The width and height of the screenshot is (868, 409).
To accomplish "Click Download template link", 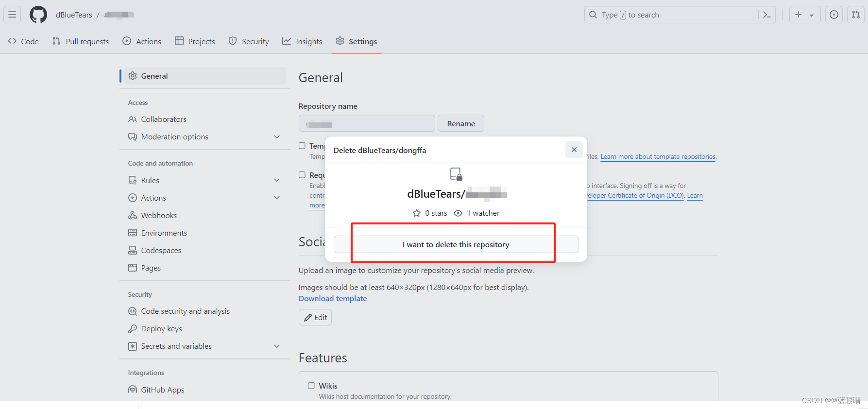I will pos(333,299).
